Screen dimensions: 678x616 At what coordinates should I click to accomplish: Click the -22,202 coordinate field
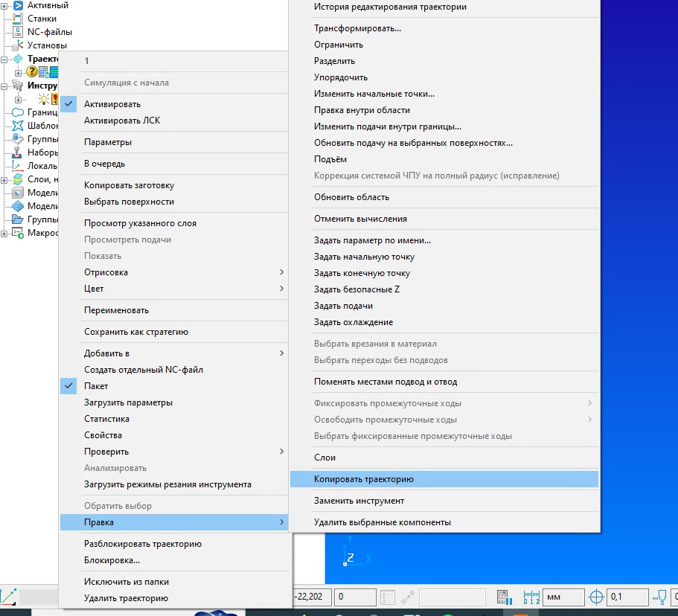point(312,597)
